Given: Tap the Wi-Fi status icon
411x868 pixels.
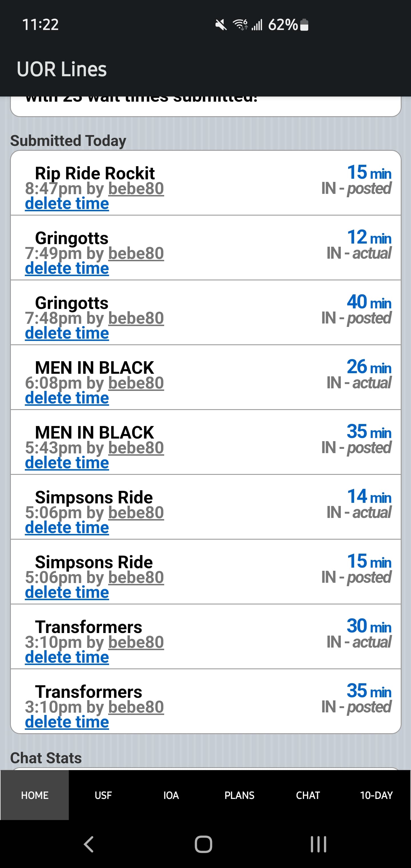Looking at the screenshot, I should click(x=240, y=25).
